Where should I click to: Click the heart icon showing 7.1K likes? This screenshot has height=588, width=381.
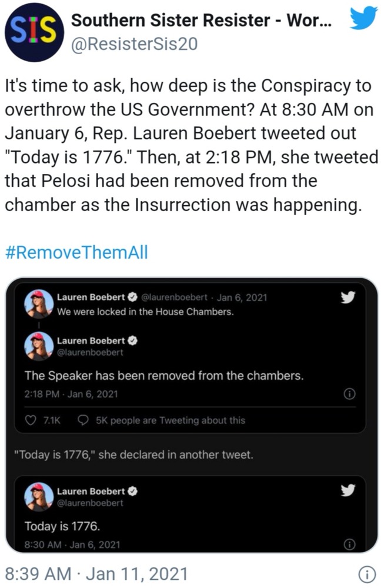coord(31,420)
